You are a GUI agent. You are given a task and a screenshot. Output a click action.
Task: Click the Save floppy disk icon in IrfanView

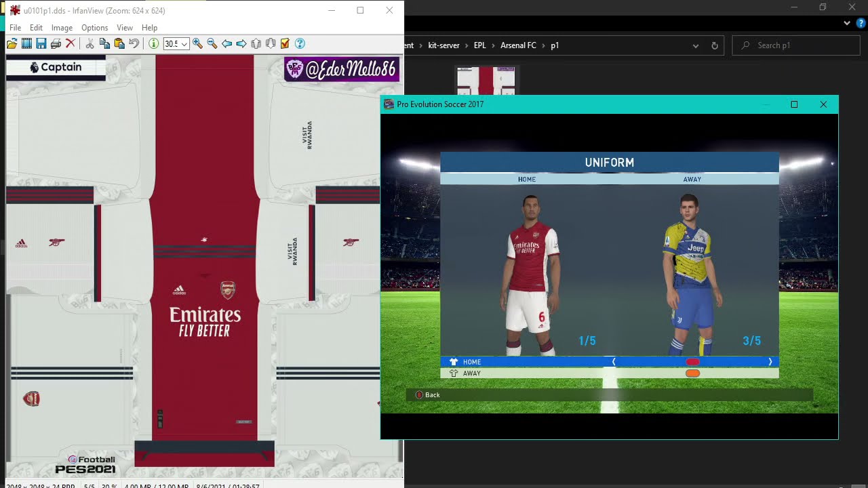(41, 43)
